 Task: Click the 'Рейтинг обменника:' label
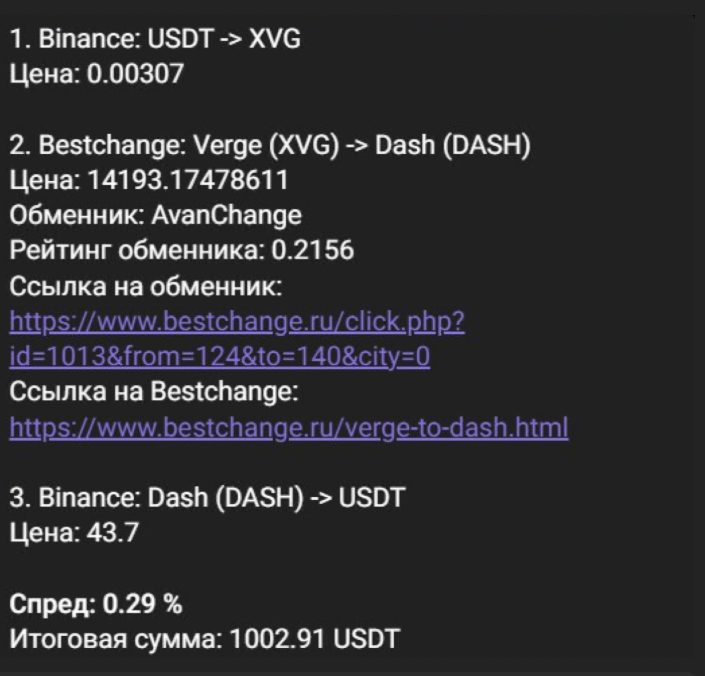[x=137, y=251]
